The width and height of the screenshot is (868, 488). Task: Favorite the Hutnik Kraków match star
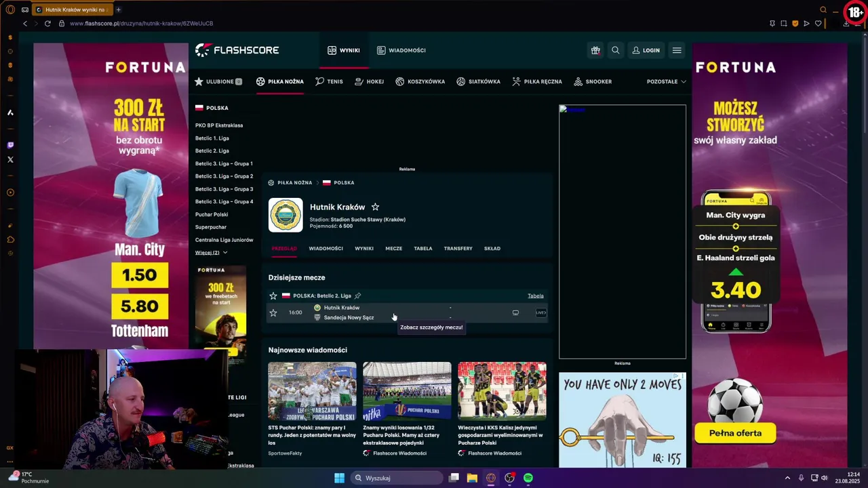click(273, 312)
